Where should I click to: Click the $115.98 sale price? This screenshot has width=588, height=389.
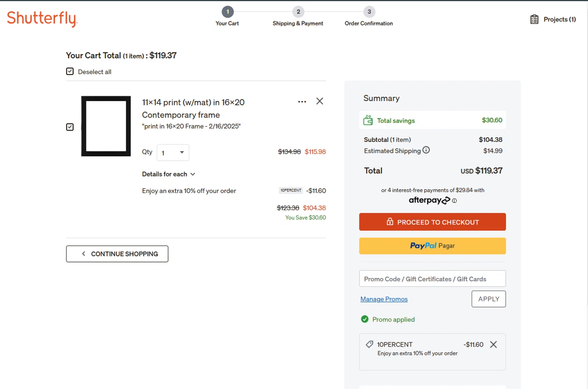click(x=315, y=152)
